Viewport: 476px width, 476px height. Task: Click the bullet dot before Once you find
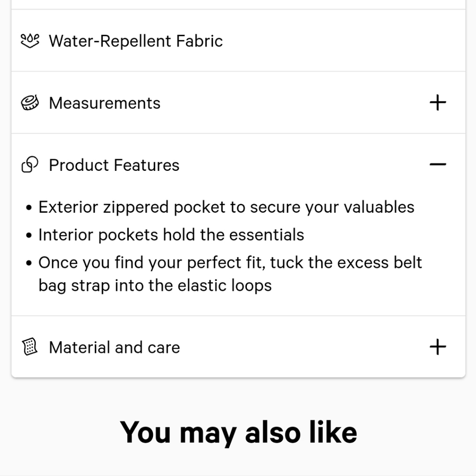point(29,263)
